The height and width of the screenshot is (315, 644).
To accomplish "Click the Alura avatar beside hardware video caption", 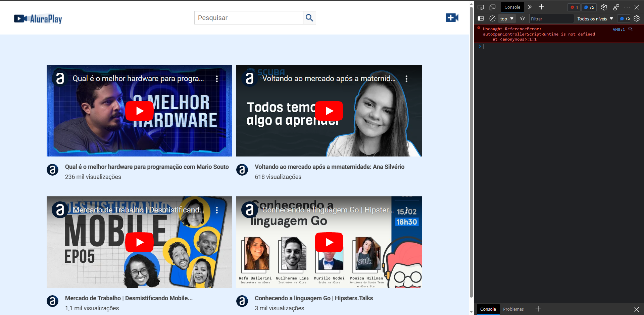I will 52,170.
